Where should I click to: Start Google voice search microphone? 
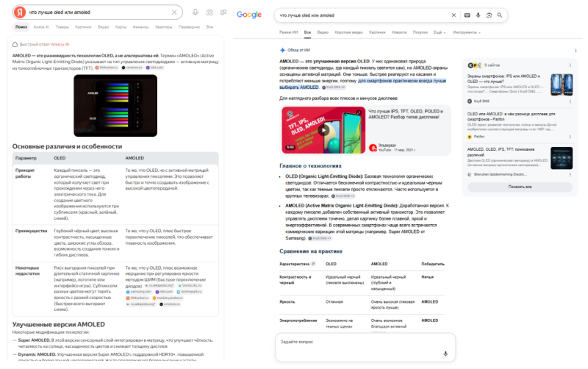click(x=478, y=15)
